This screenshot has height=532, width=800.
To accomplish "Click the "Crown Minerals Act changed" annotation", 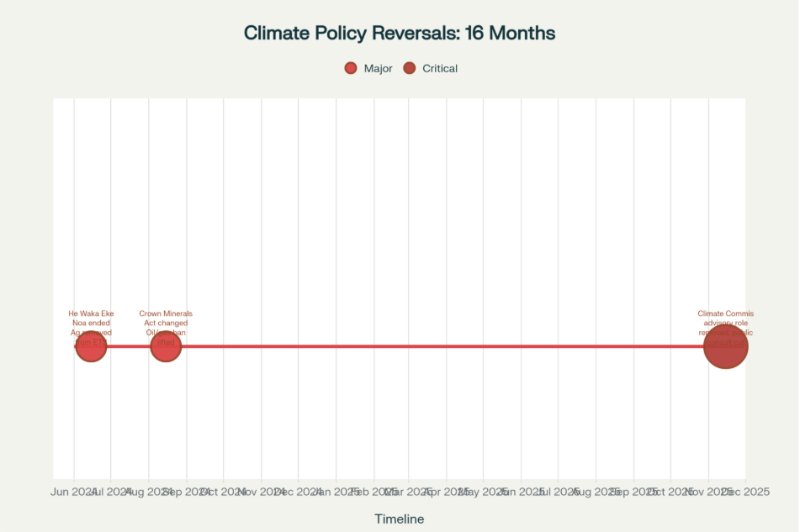I will (166, 319).
